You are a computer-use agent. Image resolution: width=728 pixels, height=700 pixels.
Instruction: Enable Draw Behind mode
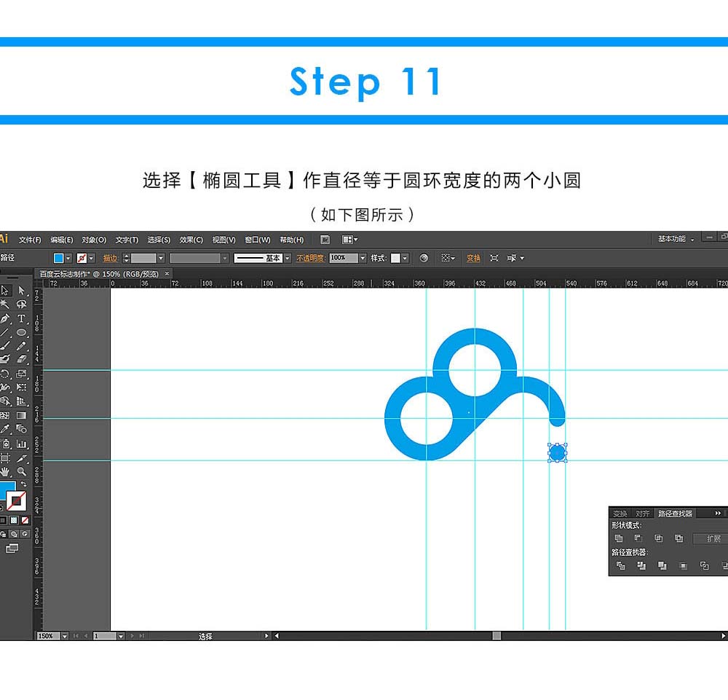click(14, 534)
